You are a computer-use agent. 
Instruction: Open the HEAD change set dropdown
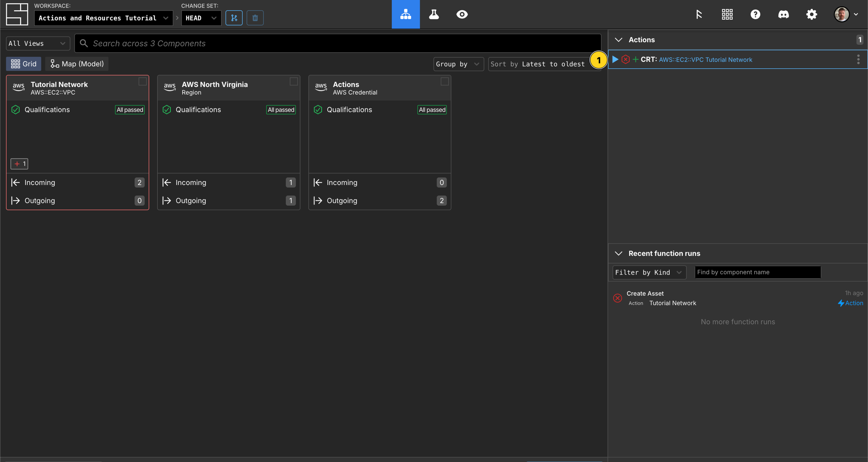click(201, 18)
